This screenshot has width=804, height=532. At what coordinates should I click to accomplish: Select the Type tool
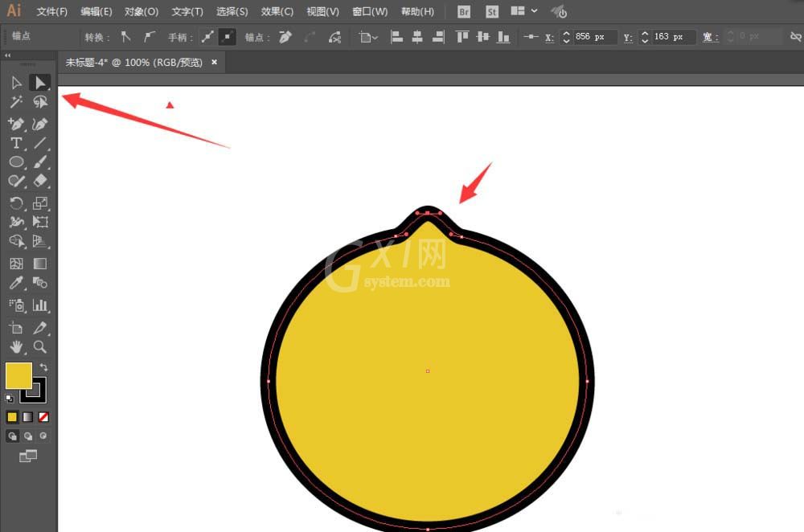[16, 143]
